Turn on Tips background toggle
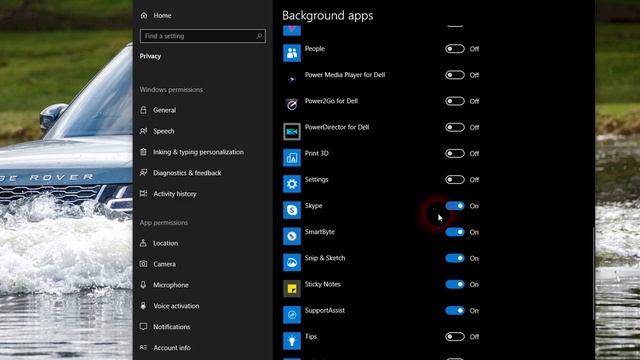640x360 pixels. (455, 337)
